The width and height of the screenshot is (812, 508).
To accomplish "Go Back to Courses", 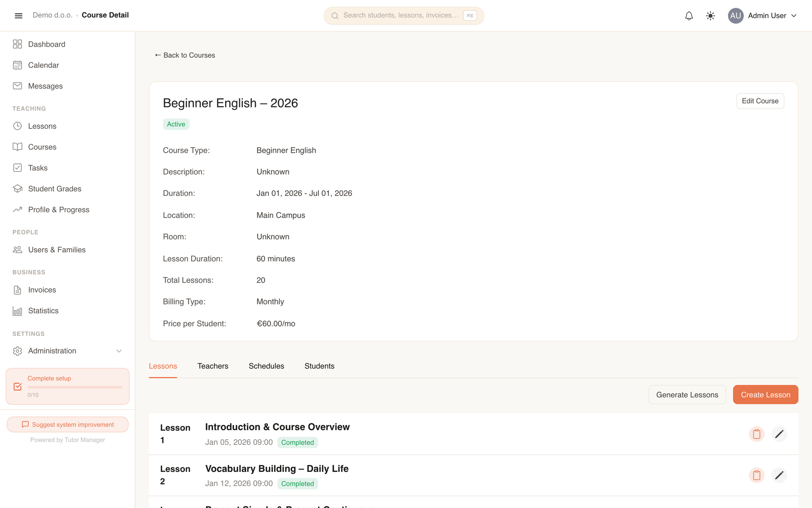I will (185, 55).
